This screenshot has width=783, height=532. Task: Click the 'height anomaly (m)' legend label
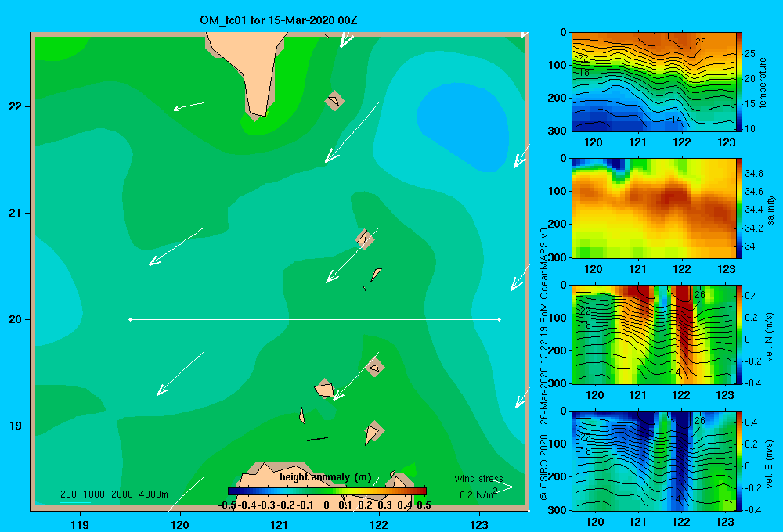(x=326, y=477)
